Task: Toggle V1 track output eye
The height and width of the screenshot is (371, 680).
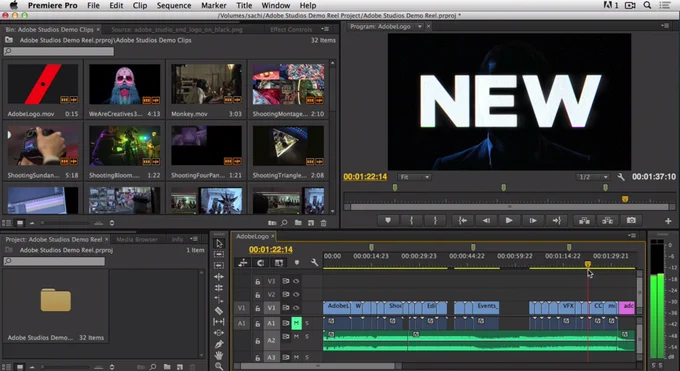Action: (x=296, y=308)
